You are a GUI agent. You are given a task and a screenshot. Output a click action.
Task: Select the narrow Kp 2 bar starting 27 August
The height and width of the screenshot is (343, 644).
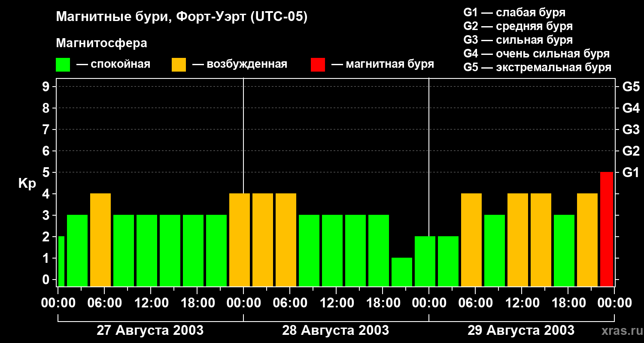[61, 261]
